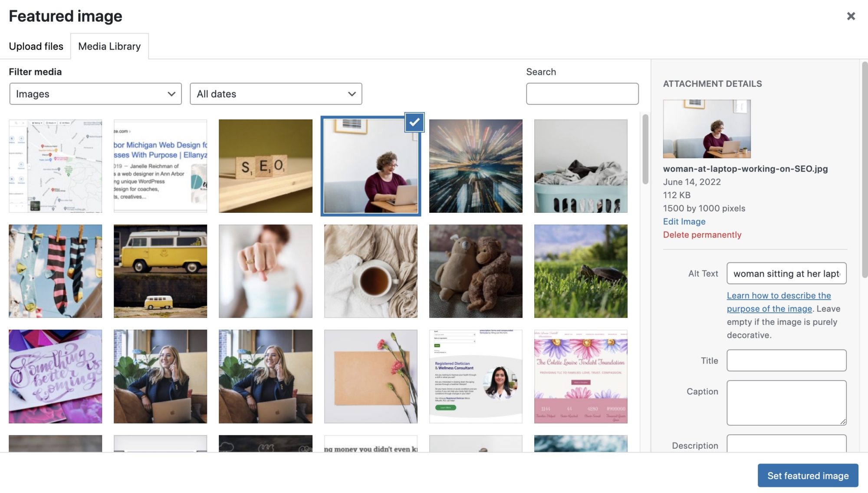Select the abstract light rays thumbnail

(475, 165)
